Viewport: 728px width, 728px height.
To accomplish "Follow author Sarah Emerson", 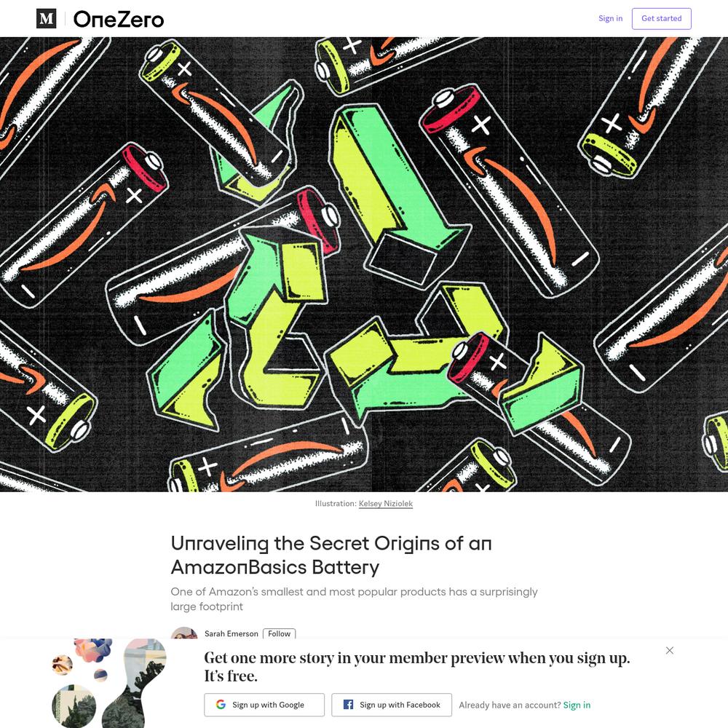I will click(x=279, y=633).
